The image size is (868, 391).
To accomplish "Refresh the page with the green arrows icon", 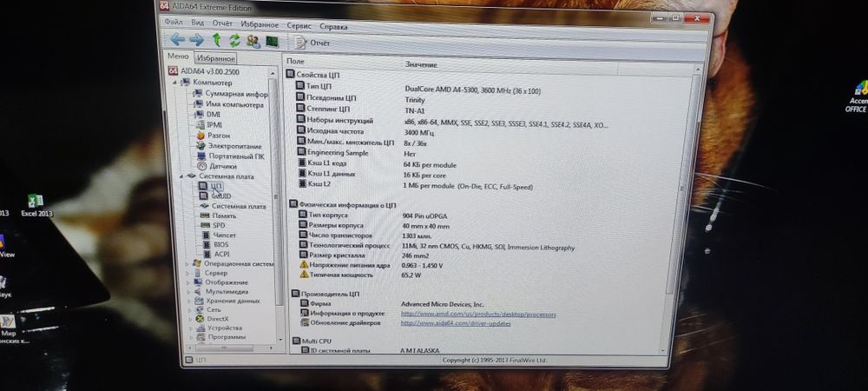I will click(234, 41).
